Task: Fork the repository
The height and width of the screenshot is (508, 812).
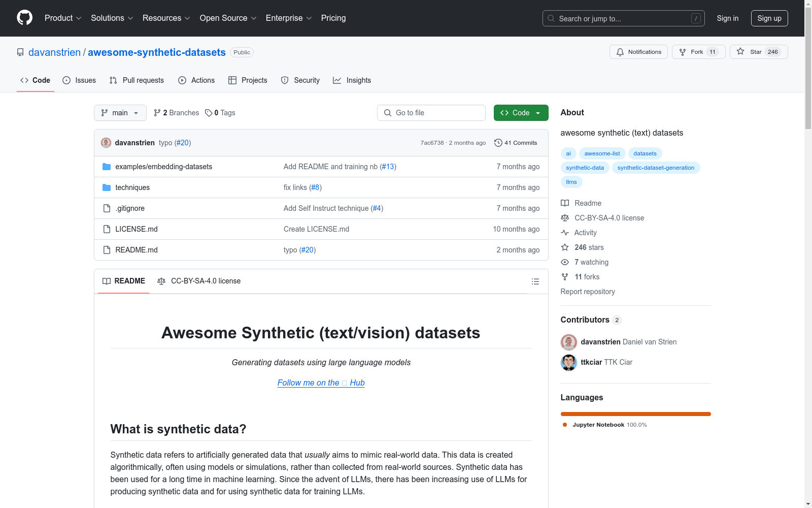Action: pyautogui.click(x=699, y=52)
